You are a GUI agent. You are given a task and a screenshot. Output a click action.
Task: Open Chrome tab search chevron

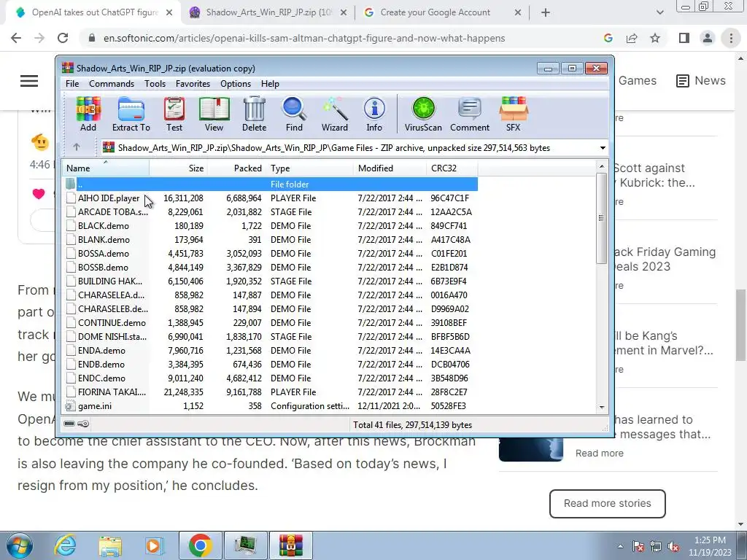[659, 12]
